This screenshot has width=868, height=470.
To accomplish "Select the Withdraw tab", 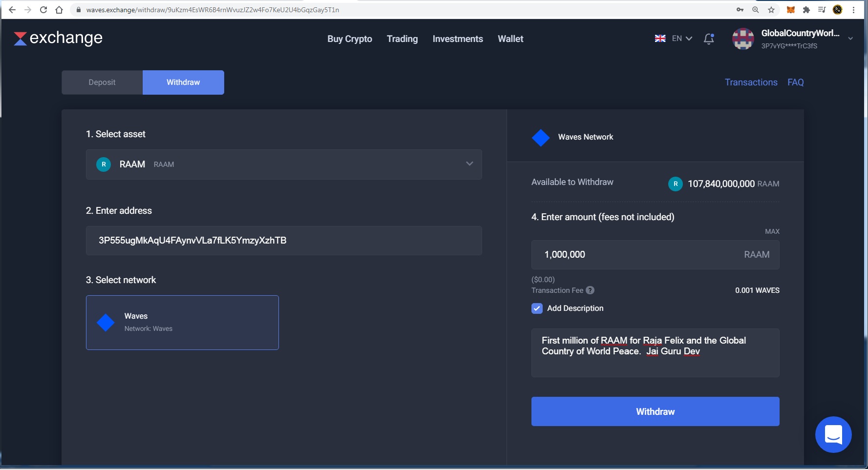I will coord(183,82).
